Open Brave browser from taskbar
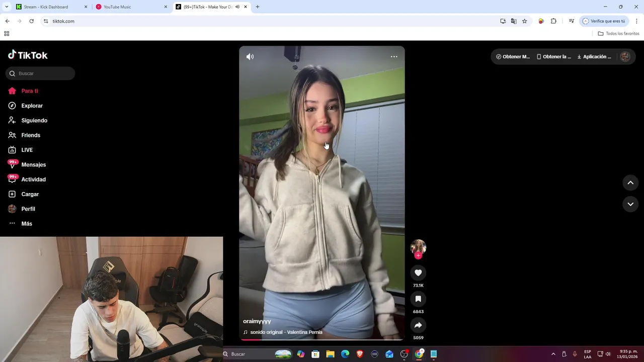The image size is (644, 362). pos(360,354)
